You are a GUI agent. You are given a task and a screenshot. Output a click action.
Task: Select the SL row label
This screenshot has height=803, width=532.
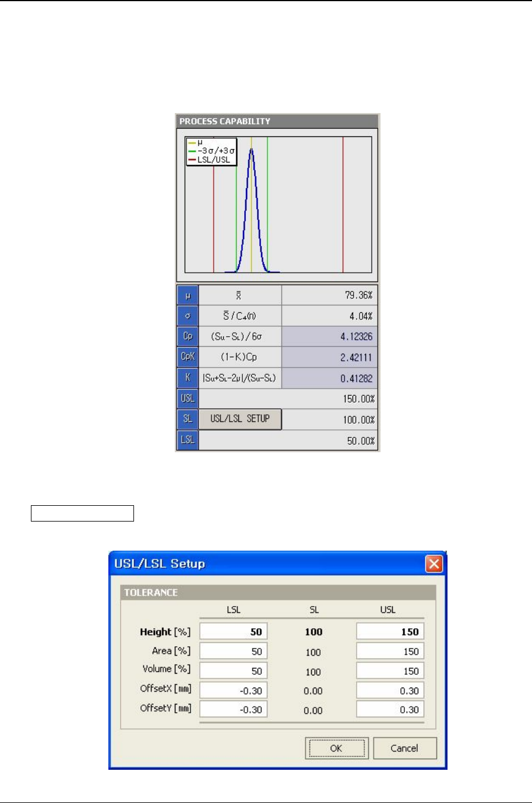[188, 419]
